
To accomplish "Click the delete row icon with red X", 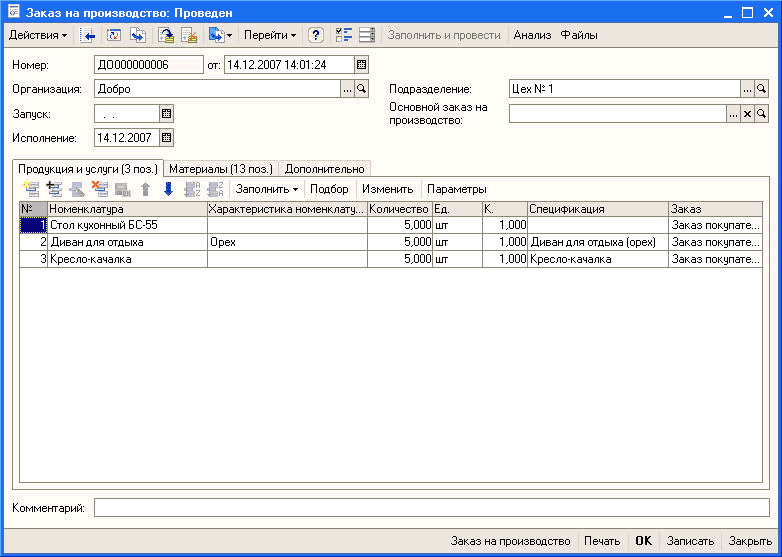I will 100,189.
